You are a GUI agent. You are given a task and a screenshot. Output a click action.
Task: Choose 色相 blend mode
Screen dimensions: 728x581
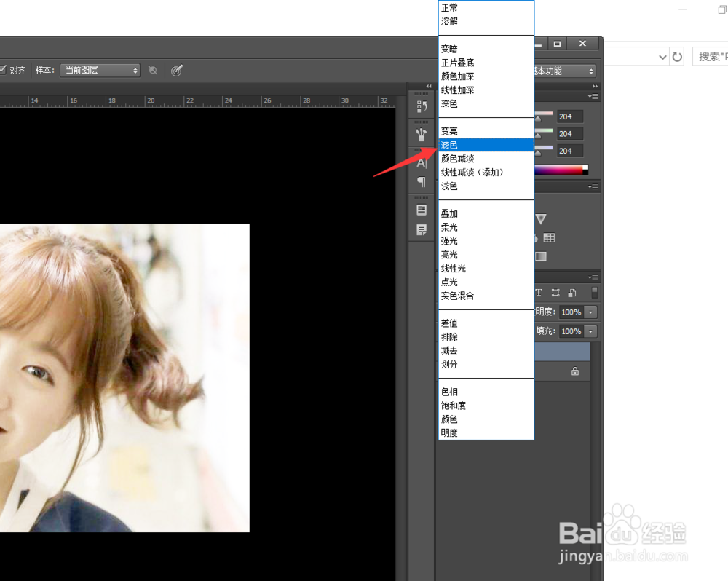pyautogui.click(x=486, y=392)
